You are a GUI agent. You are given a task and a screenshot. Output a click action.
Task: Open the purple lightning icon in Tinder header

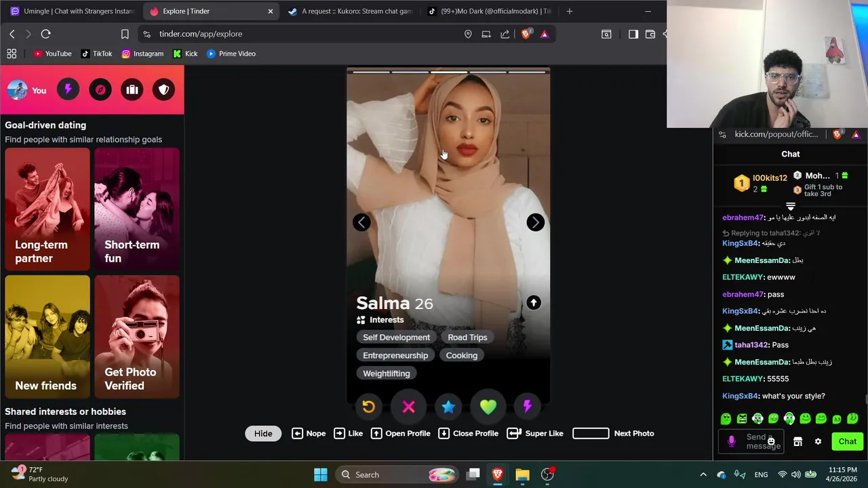tap(68, 89)
